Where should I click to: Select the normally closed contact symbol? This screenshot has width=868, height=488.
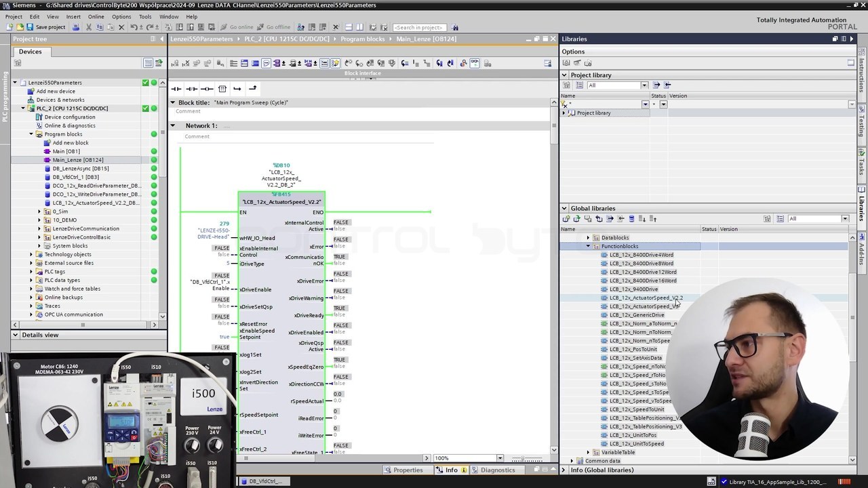(x=191, y=89)
